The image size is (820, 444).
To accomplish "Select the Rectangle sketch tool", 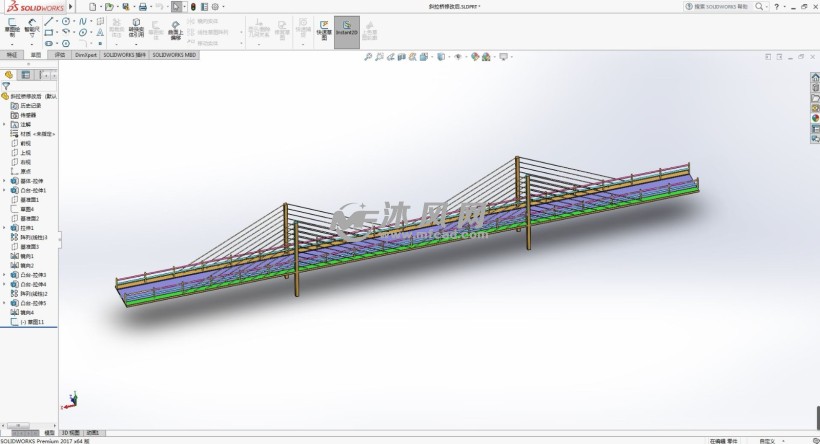I will pyautogui.click(x=49, y=32).
